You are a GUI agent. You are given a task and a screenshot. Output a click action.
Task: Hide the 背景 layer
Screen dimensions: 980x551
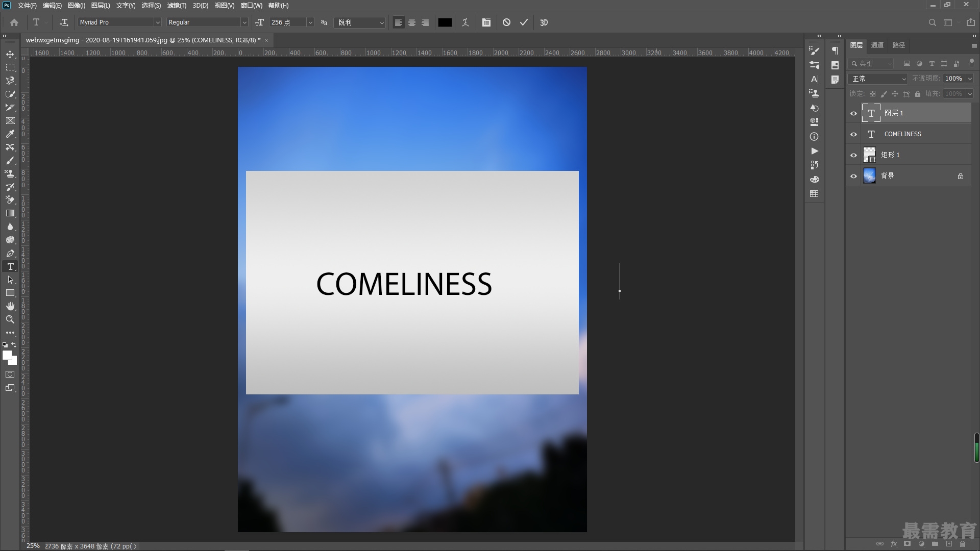click(x=853, y=176)
